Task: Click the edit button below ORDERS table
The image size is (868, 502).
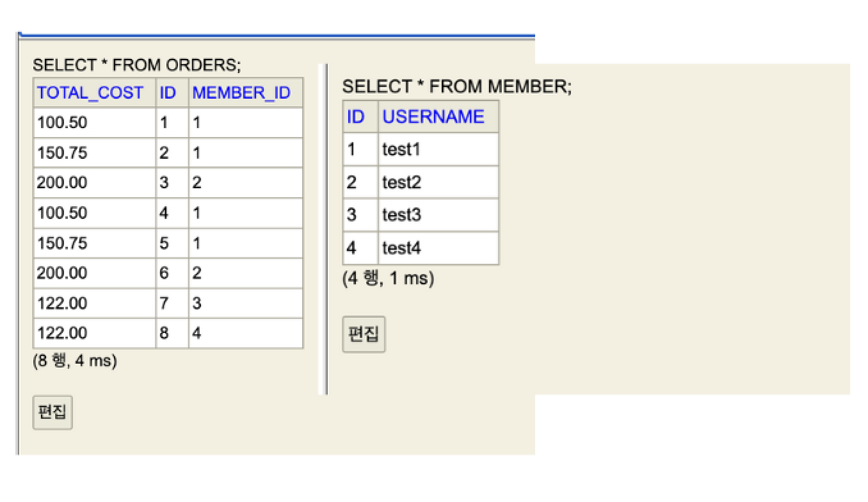Action: 52,412
